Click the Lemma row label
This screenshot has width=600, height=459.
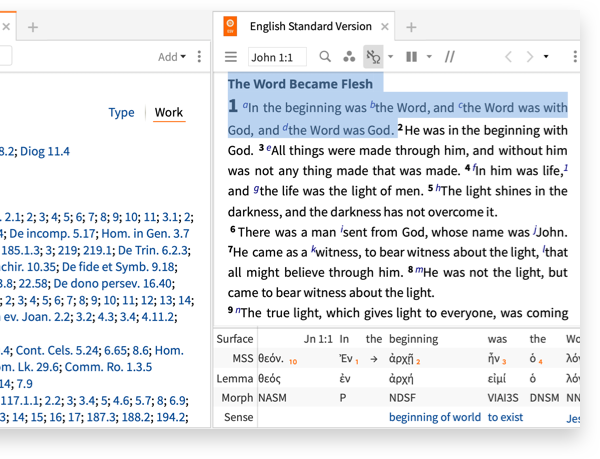tap(235, 379)
